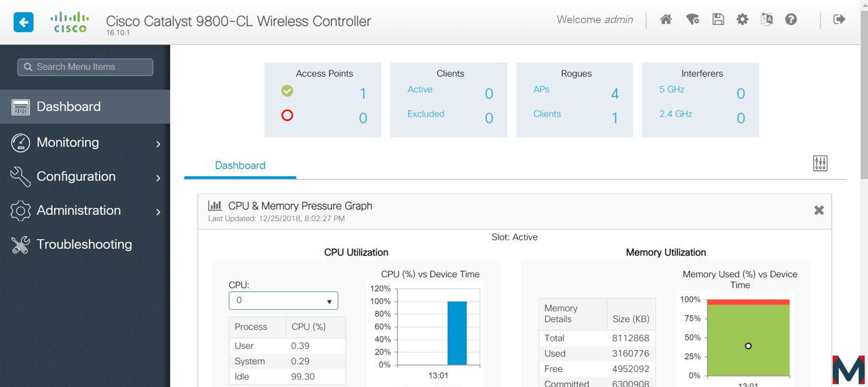Screen dimensions: 868x387
Task: Close the CPU & Memory Pressure Graph widget
Action: coord(818,210)
